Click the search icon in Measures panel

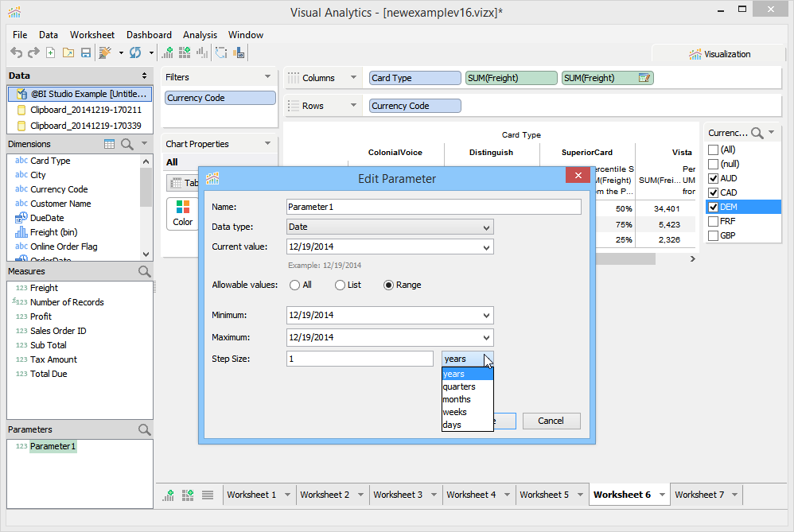coord(144,271)
